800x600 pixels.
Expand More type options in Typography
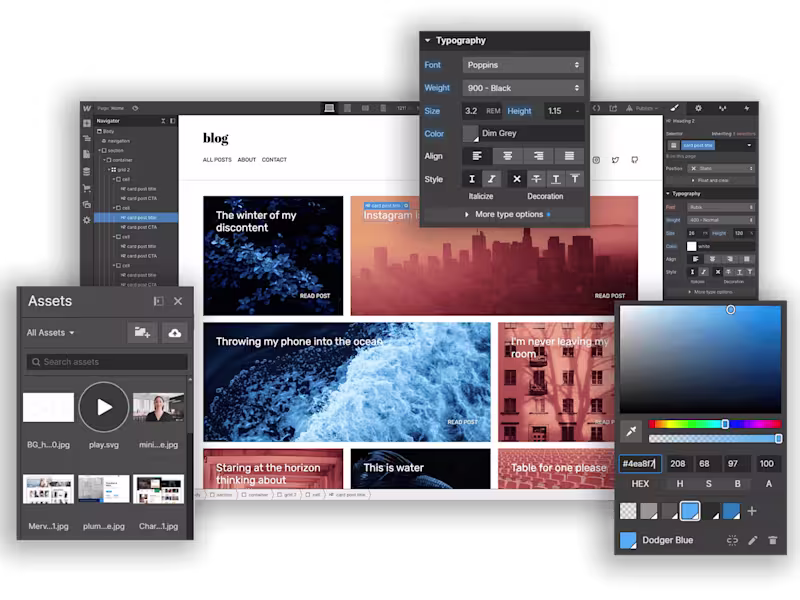(x=510, y=213)
